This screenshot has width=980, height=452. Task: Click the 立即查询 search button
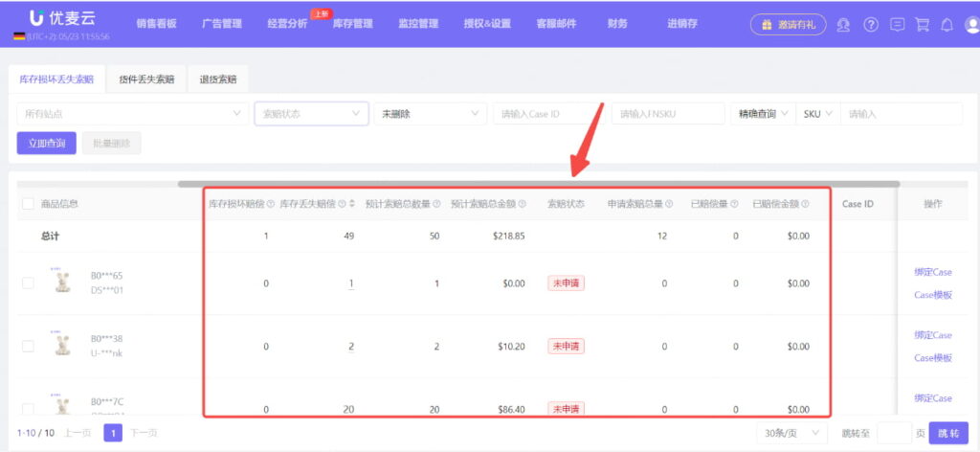(46, 143)
